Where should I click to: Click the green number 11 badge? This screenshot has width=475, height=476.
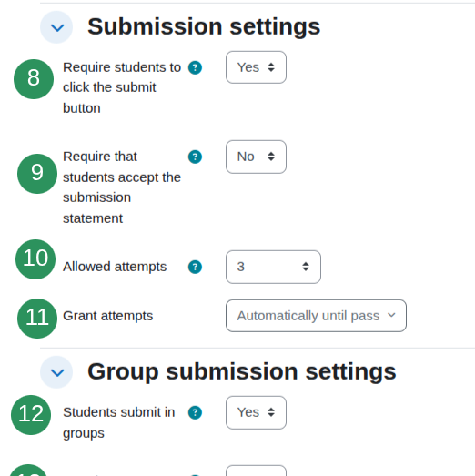click(x=37, y=319)
